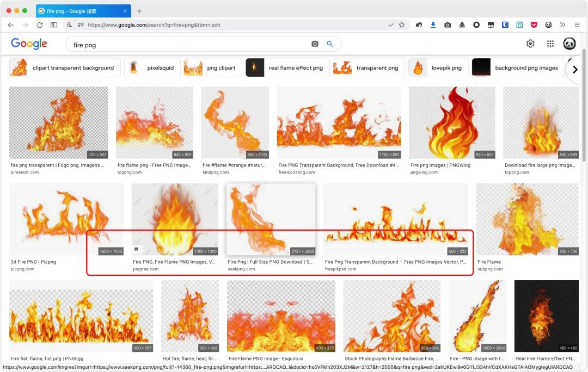
Task: Open a new tab with the plus button
Action: click(x=139, y=11)
